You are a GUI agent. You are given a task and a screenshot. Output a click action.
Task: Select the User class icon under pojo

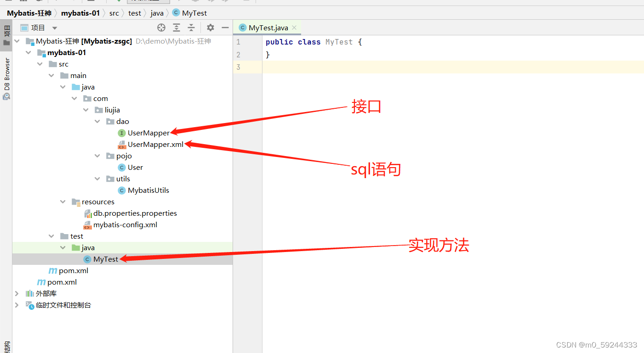coord(122,167)
